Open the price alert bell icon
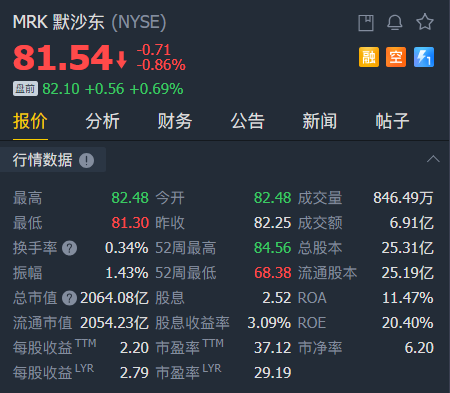 (395, 23)
